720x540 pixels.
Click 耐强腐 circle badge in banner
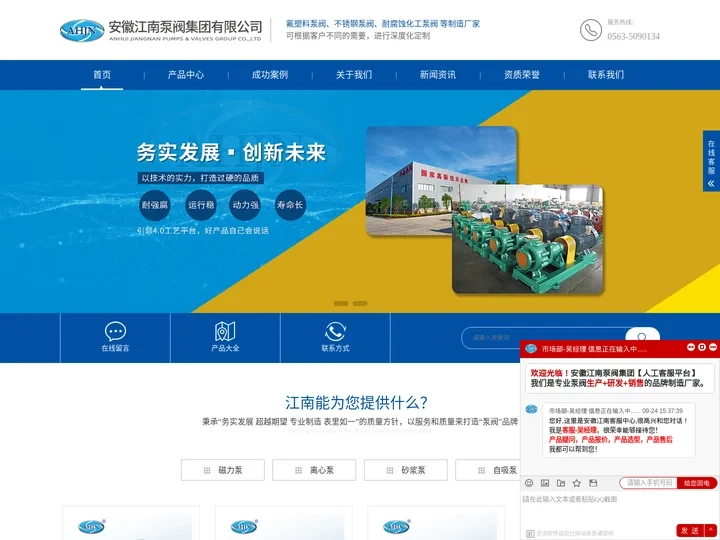coord(155,205)
